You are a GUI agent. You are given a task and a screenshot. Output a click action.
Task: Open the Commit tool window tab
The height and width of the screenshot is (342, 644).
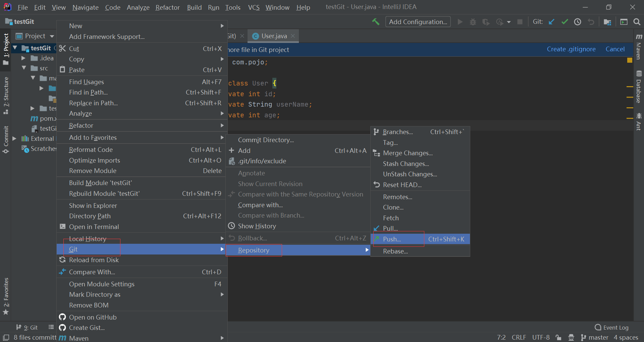[x=6, y=139]
